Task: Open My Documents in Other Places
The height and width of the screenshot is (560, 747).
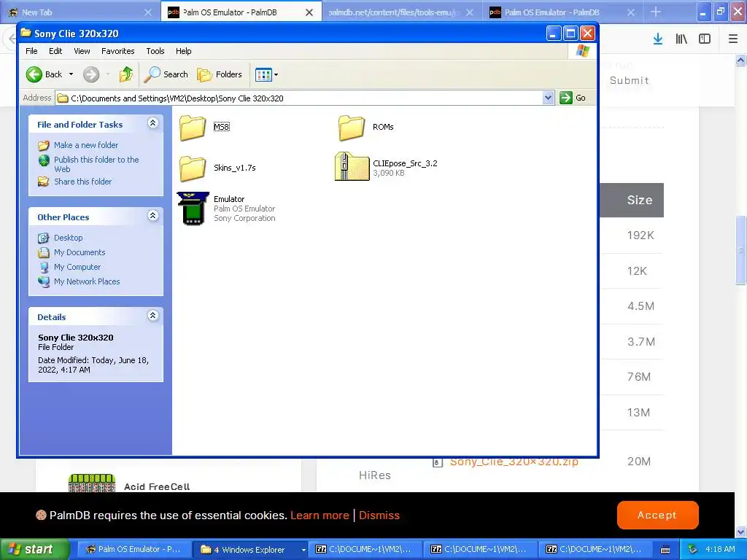Action: (x=79, y=252)
